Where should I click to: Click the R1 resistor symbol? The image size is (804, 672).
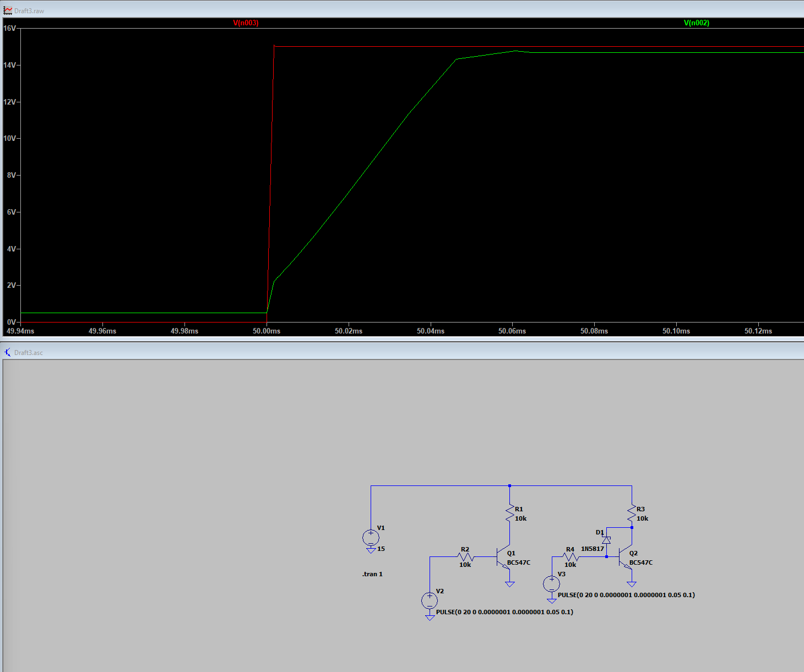[510, 513]
